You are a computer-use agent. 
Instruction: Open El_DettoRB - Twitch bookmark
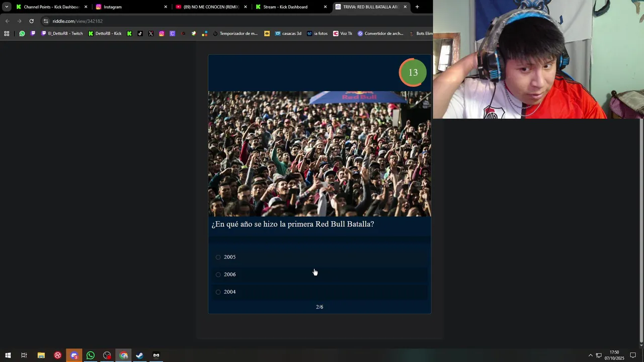click(62, 34)
